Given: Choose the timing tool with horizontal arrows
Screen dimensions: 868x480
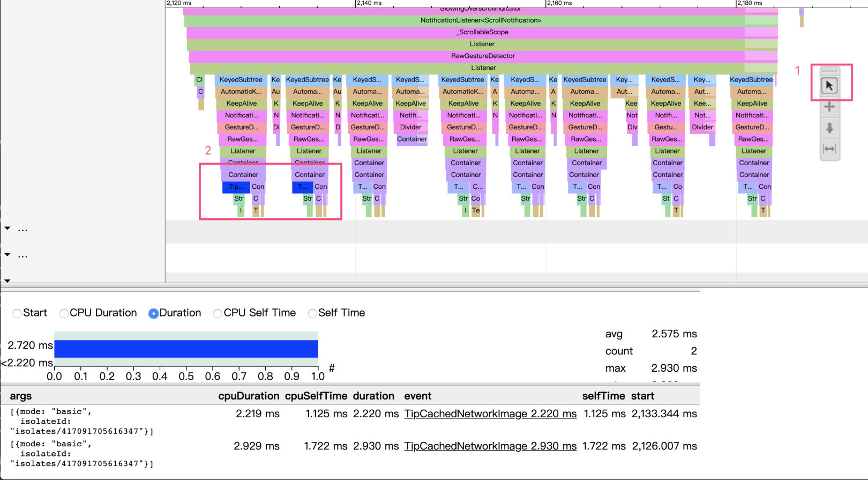Looking at the screenshot, I should click(x=829, y=149).
